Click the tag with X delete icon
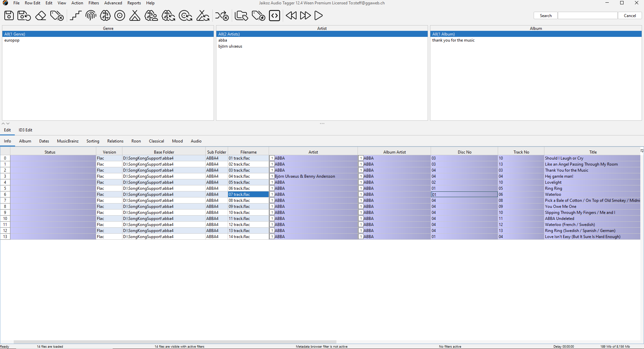This screenshot has height=349, width=644. pyautogui.click(x=57, y=15)
